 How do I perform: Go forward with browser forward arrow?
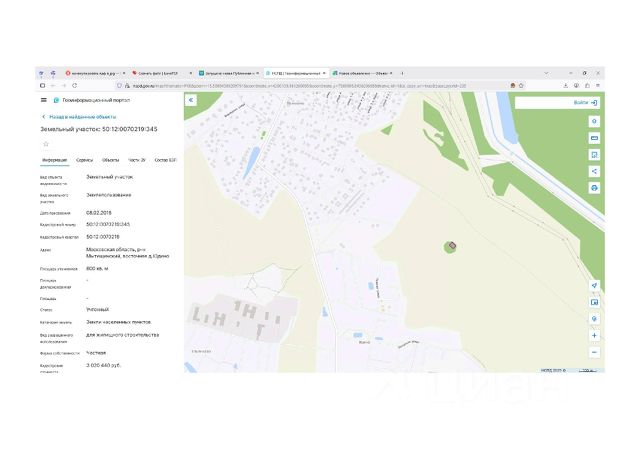(64, 86)
